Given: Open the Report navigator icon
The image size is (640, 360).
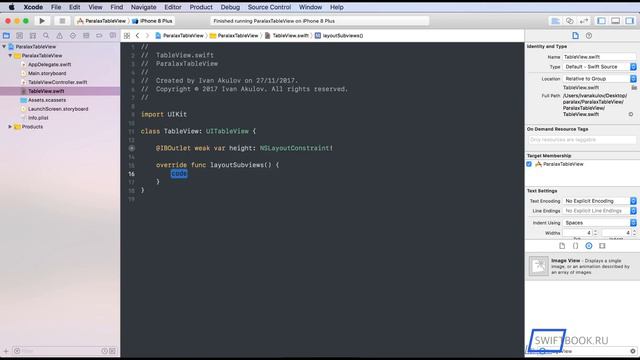Looking at the screenshot, I should tap(113, 36).
